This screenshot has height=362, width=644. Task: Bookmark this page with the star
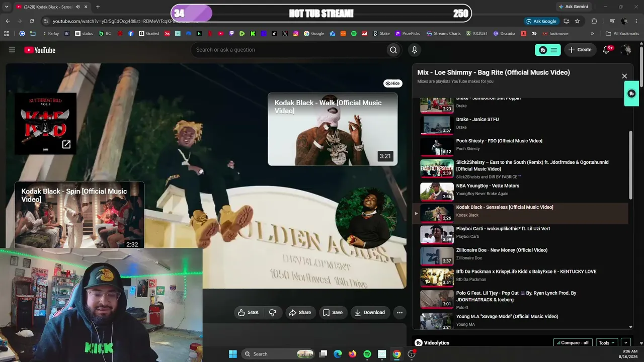(577, 21)
